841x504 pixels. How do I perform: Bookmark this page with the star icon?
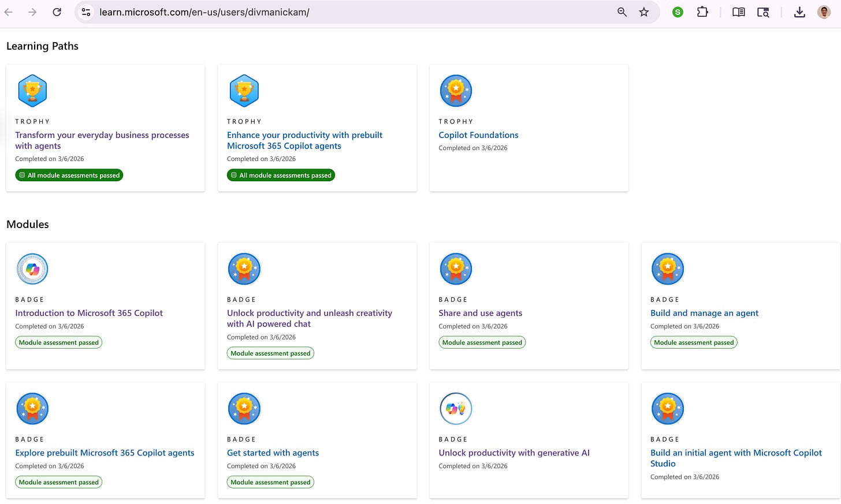[644, 12]
